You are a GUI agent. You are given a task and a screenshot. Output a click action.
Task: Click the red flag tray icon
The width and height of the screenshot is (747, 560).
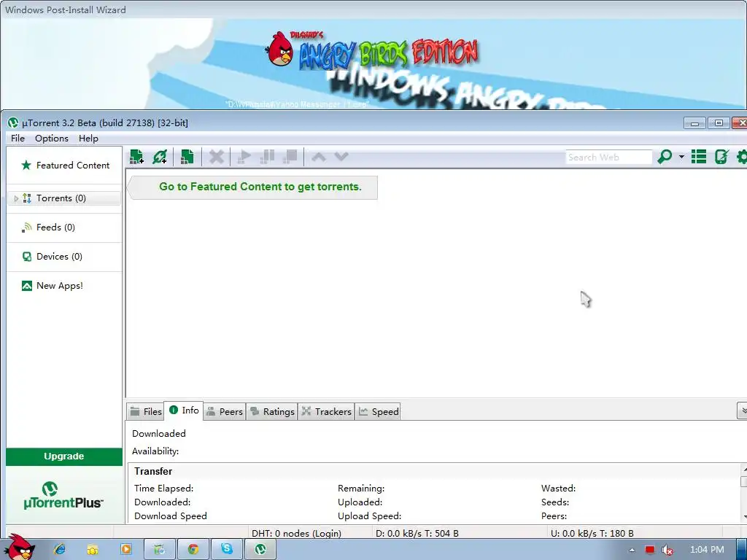pyautogui.click(x=650, y=550)
